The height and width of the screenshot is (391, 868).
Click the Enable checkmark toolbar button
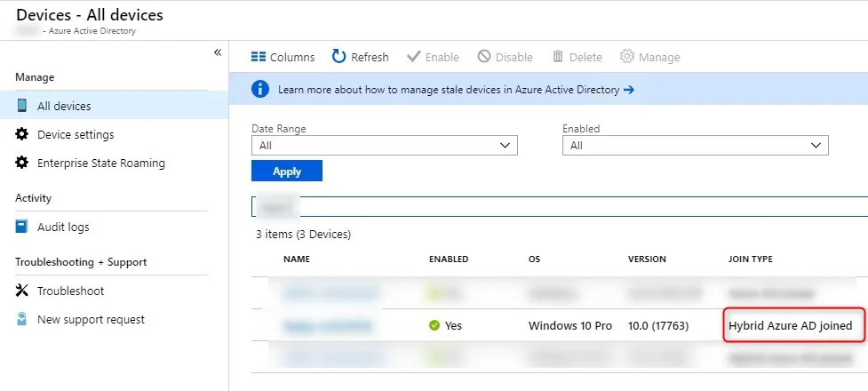[x=433, y=57]
